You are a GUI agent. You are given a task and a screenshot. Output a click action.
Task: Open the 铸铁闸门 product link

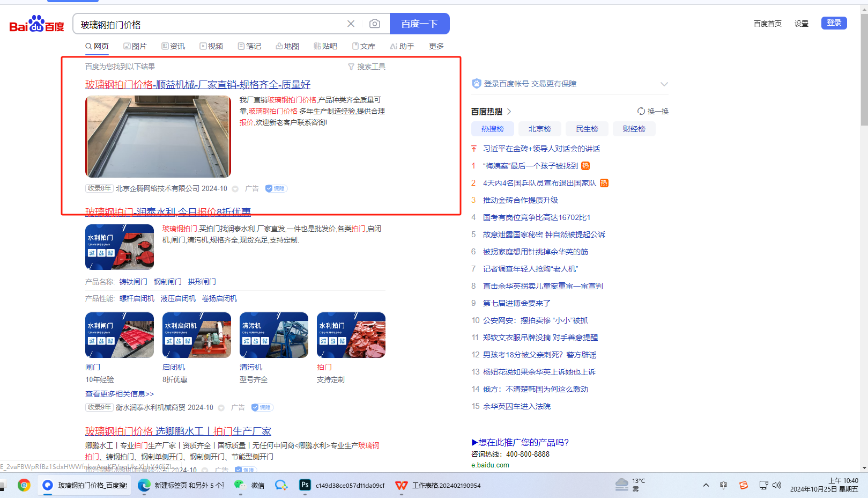[133, 282]
